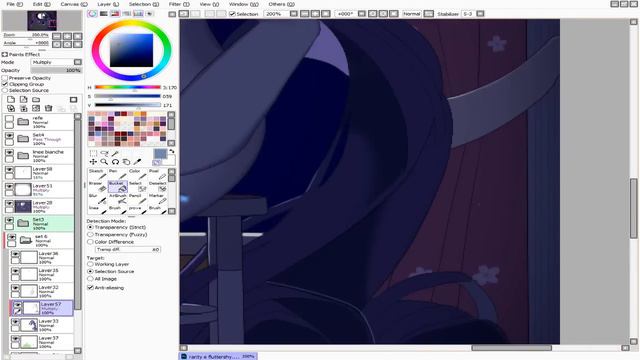
Task: Expand the linee bianche layer folder
Action: pyautogui.click(x=23, y=156)
